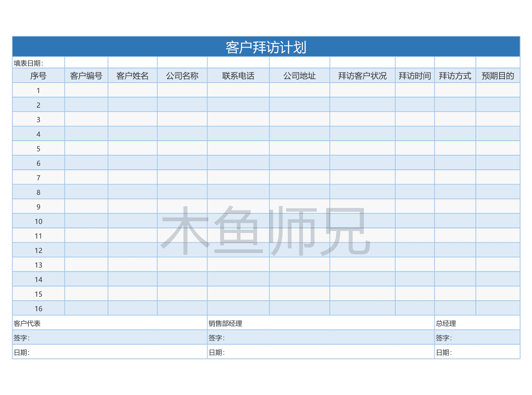This screenshot has height=395, width=532.
Task: Select the 销售部经理 label cell
Action: click(x=321, y=323)
